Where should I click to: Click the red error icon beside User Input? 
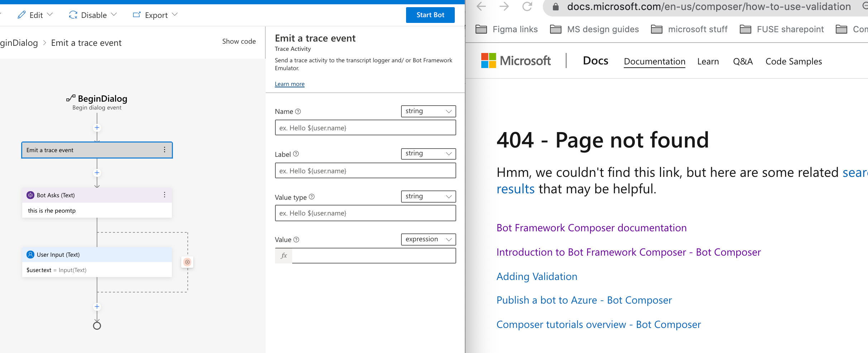tap(187, 262)
